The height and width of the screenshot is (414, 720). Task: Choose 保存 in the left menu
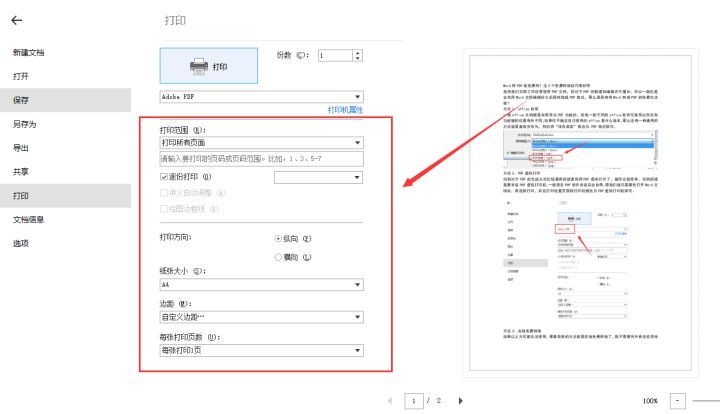point(21,100)
